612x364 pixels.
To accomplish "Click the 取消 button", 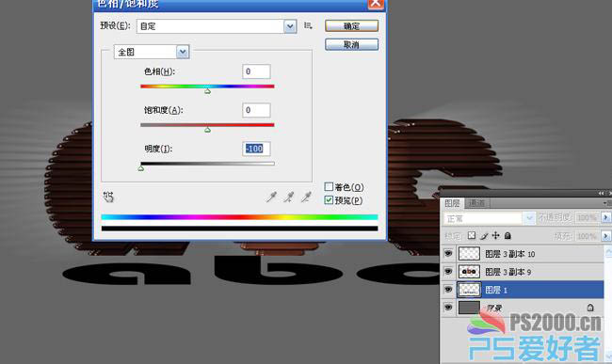I will click(x=351, y=45).
